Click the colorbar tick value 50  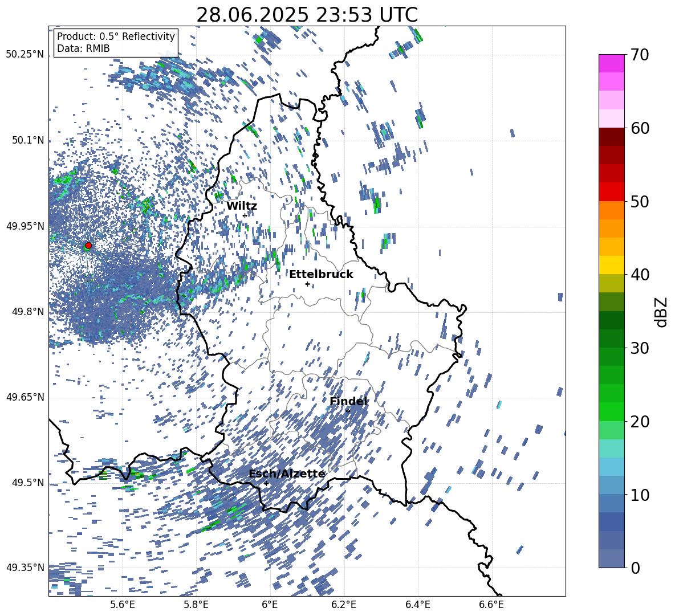pos(640,201)
